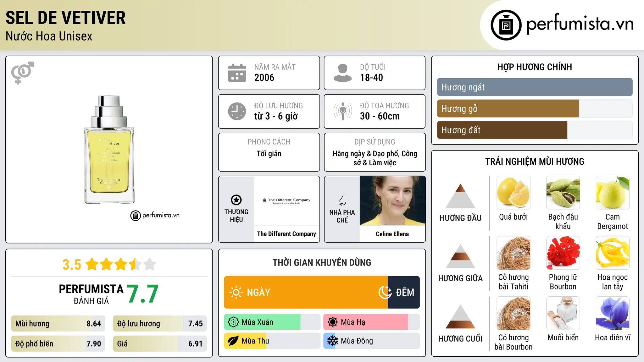Click the release year value 2006

pos(264,78)
